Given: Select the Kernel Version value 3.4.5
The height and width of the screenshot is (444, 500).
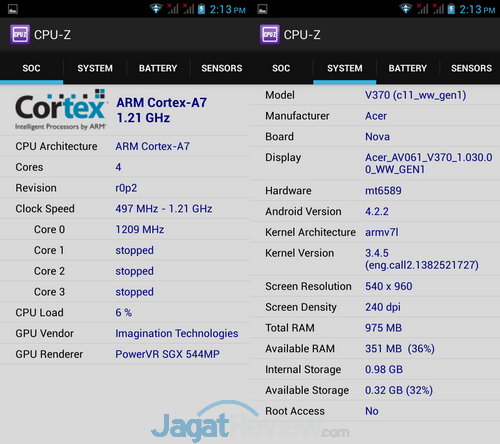Looking at the screenshot, I should pyautogui.click(x=422, y=259).
